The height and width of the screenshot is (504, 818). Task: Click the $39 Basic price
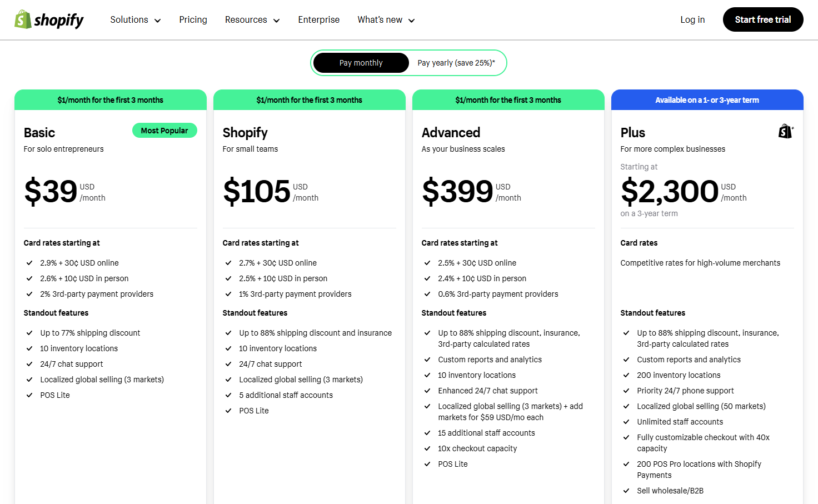(51, 192)
